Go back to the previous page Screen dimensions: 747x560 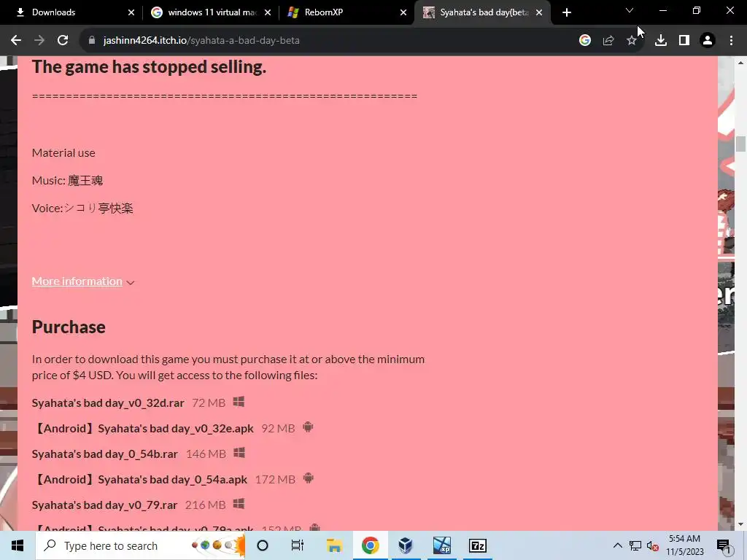click(x=16, y=41)
